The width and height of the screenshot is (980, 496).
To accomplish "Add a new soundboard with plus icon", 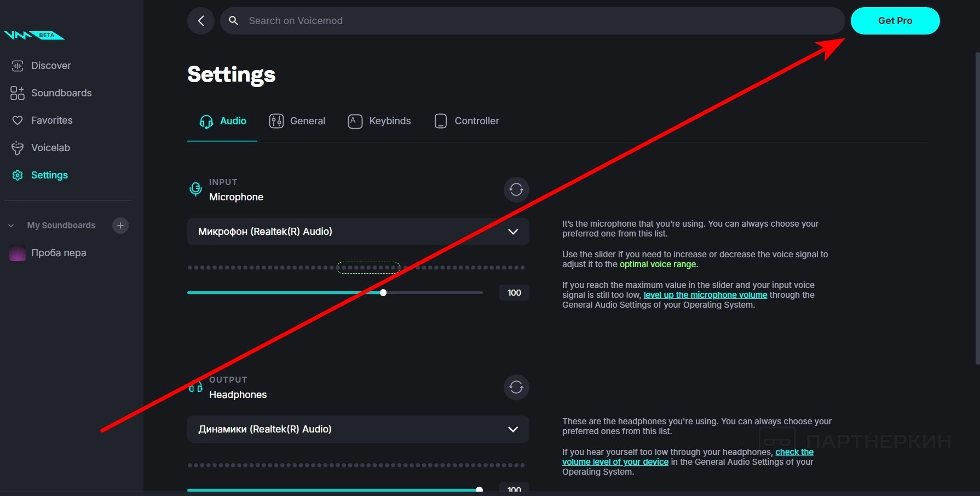I will coord(120,226).
